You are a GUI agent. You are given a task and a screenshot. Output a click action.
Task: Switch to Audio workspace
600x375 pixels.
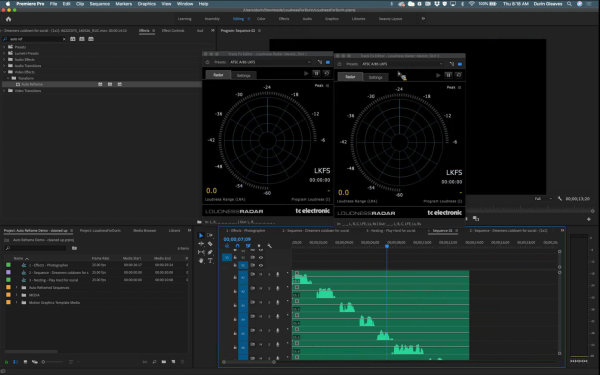click(x=307, y=19)
